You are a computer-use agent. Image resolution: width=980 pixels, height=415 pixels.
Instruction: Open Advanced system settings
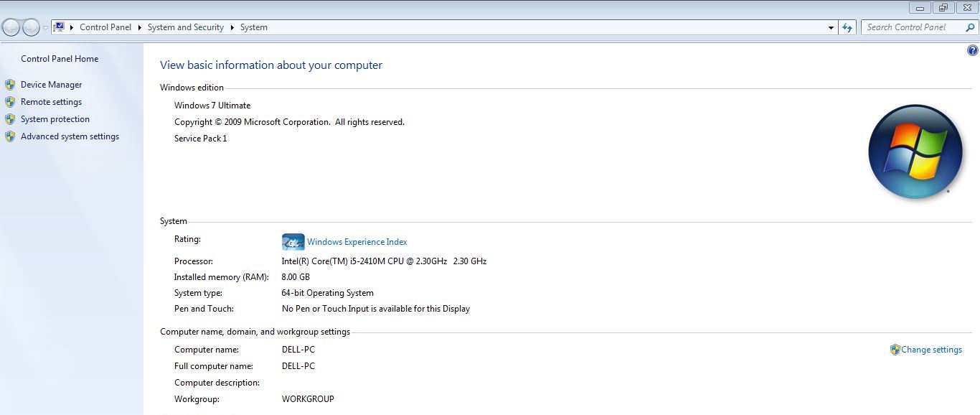(x=70, y=136)
